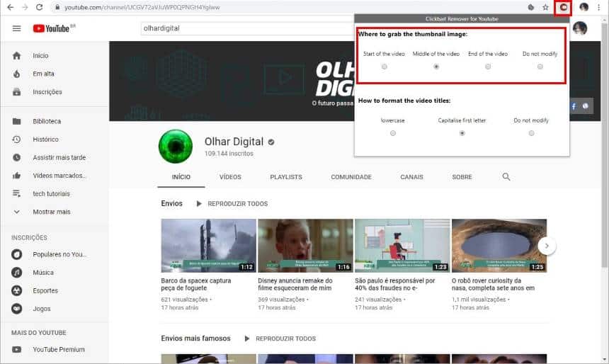The height and width of the screenshot is (364, 609).
Task: Open the channel's Facebook link icon
Action: (574, 106)
